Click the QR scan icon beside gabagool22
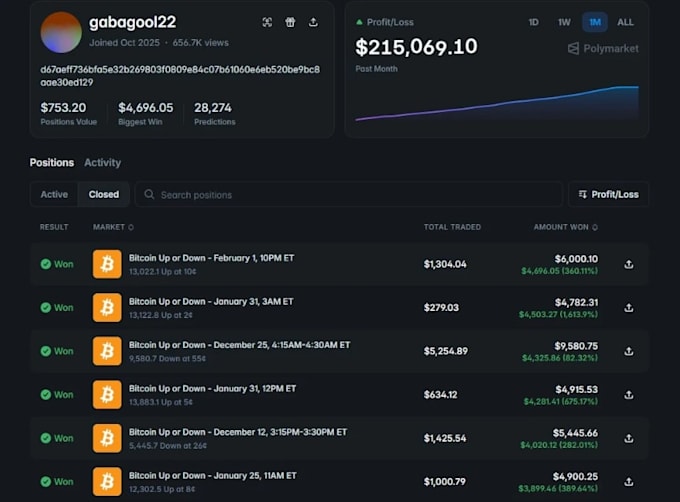Viewport: 680px width, 502px height. coord(267,22)
